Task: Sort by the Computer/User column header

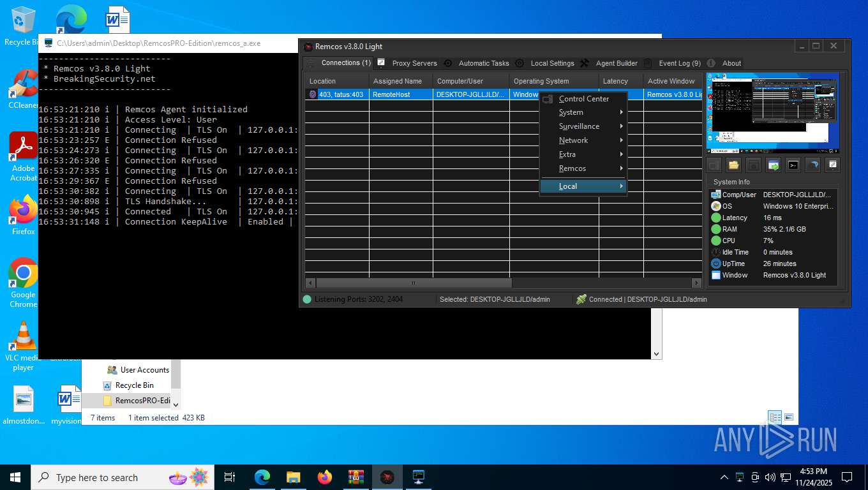Action: click(x=471, y=81)
